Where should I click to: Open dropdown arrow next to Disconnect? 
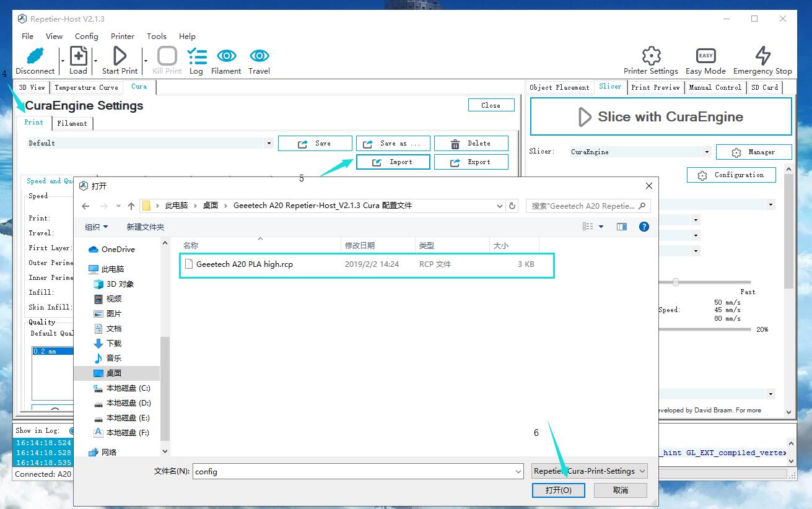pyautogui.click(x=63, y=61)
